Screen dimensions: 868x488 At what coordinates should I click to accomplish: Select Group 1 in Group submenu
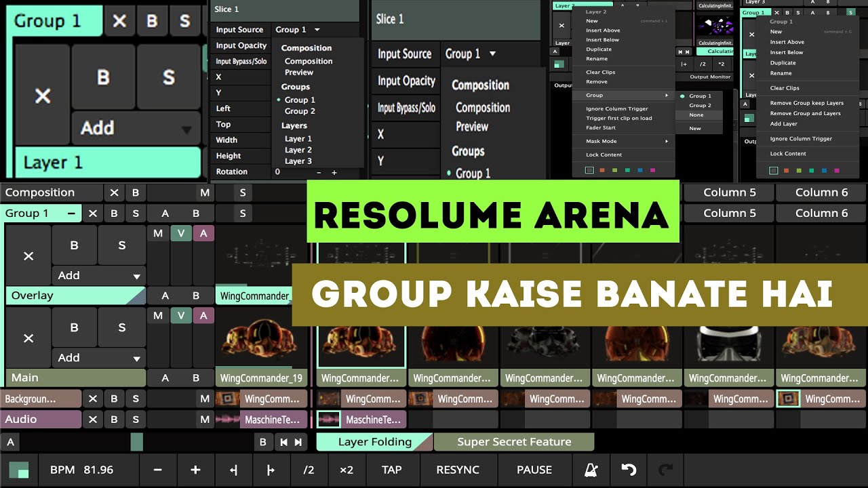[x=700, y=96]
